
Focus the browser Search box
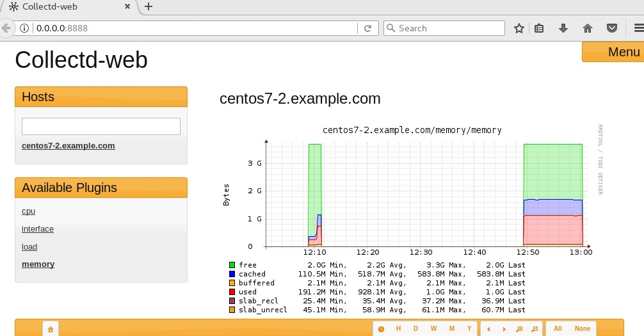[444, 28]
